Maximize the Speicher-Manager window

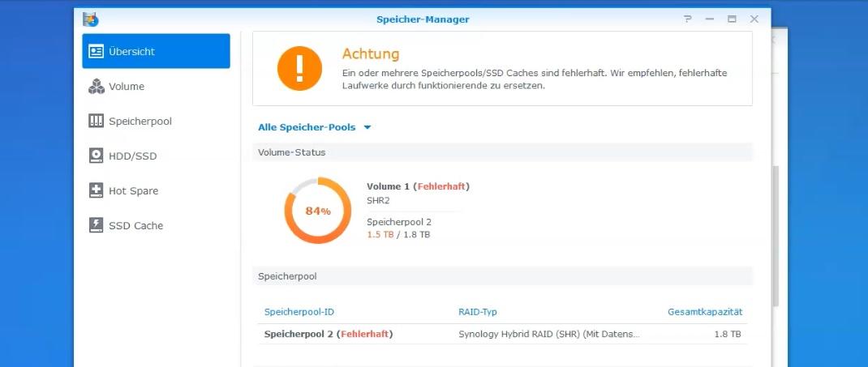(x=732, y=19)
